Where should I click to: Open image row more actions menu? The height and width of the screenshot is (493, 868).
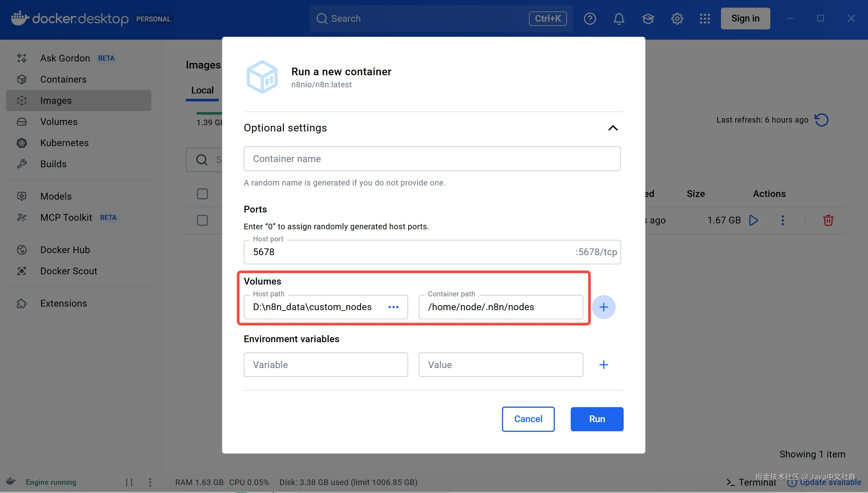tap(782, 220)
